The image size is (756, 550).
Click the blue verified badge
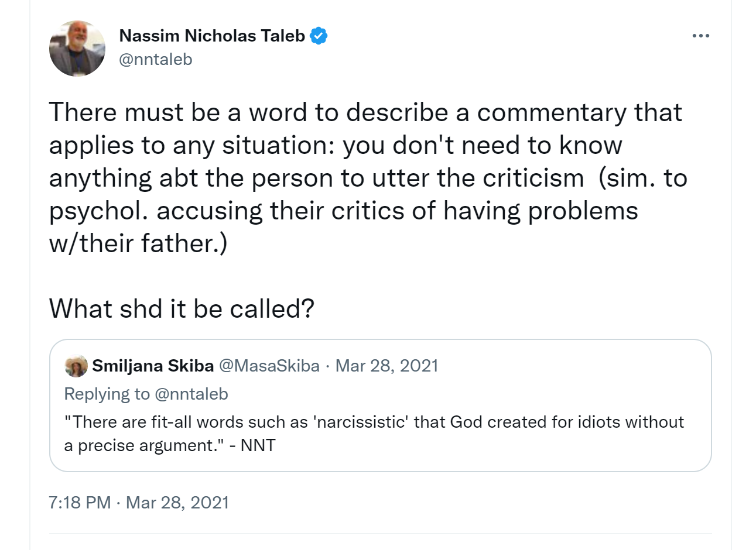tap(318, 36)
